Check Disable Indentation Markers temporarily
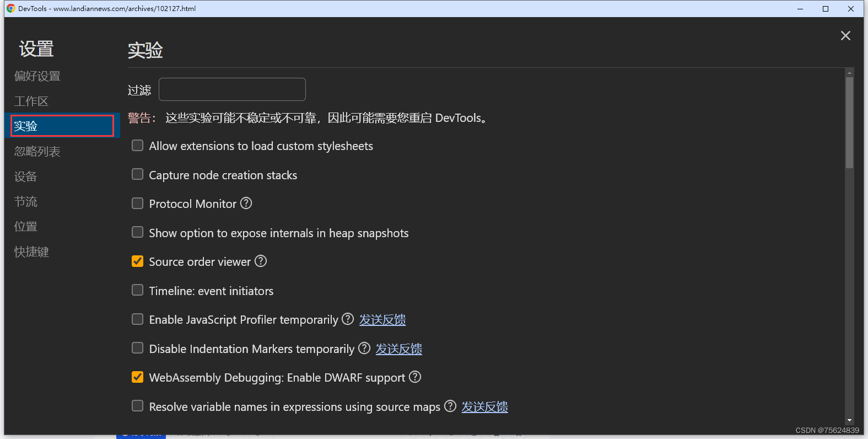868x439 pixels. click(138, 348)
